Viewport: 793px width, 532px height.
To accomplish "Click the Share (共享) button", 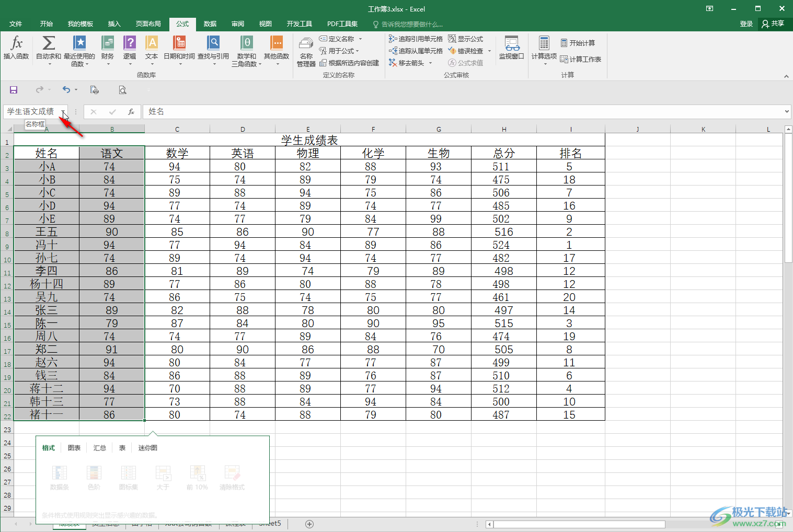I will pyautogui.click(x=774, y=24).
